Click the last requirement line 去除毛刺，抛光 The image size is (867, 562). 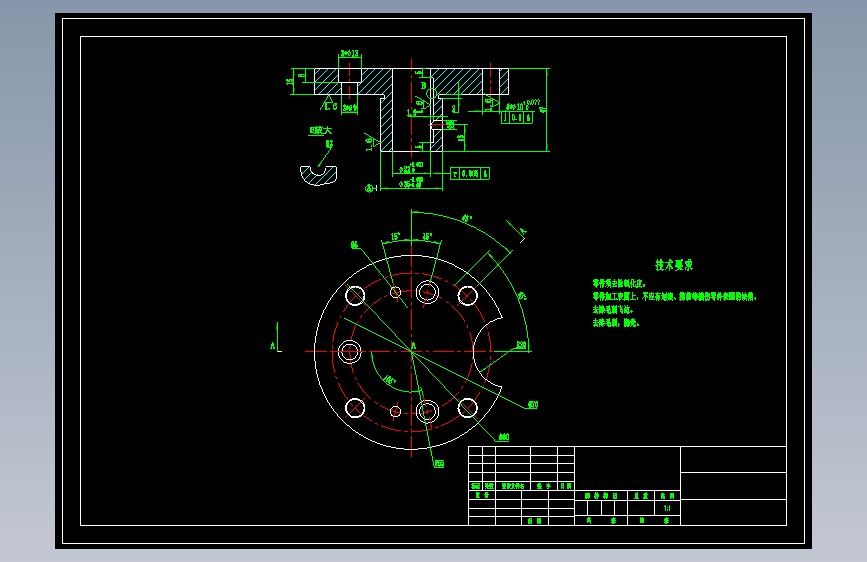coord(616,322)
